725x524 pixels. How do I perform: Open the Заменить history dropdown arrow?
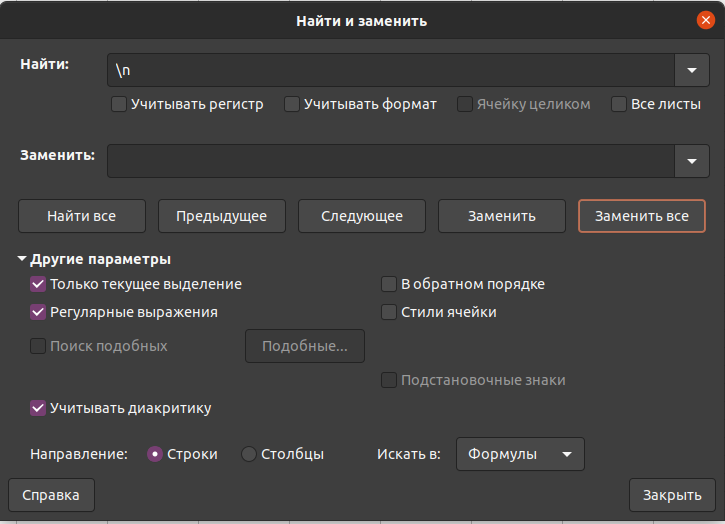[692, 161]
